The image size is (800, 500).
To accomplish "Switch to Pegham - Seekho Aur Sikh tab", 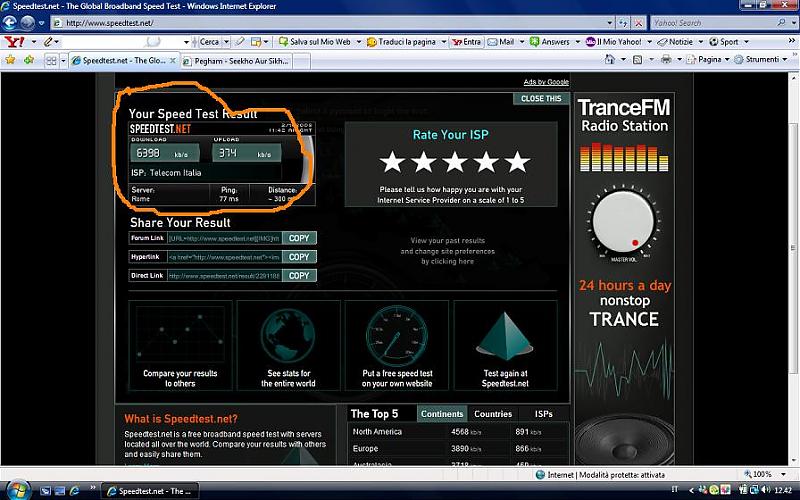I will [x=236, y=61].
